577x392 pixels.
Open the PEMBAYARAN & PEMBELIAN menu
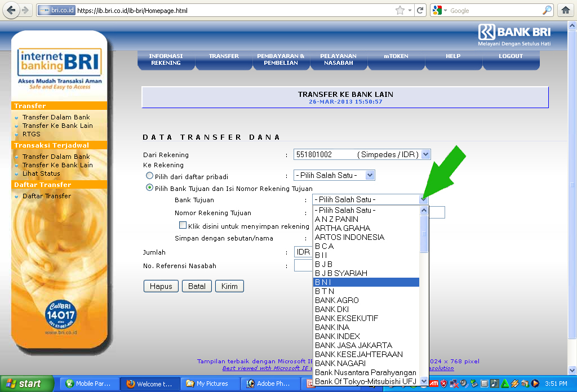pyautogui.click(x=281, y=60)
